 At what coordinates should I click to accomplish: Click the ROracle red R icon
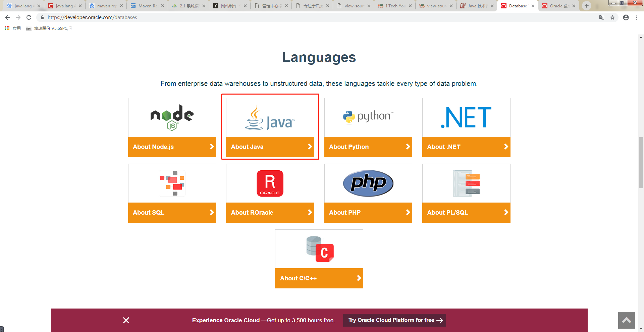pyautogui.click(x=270, y=183)
